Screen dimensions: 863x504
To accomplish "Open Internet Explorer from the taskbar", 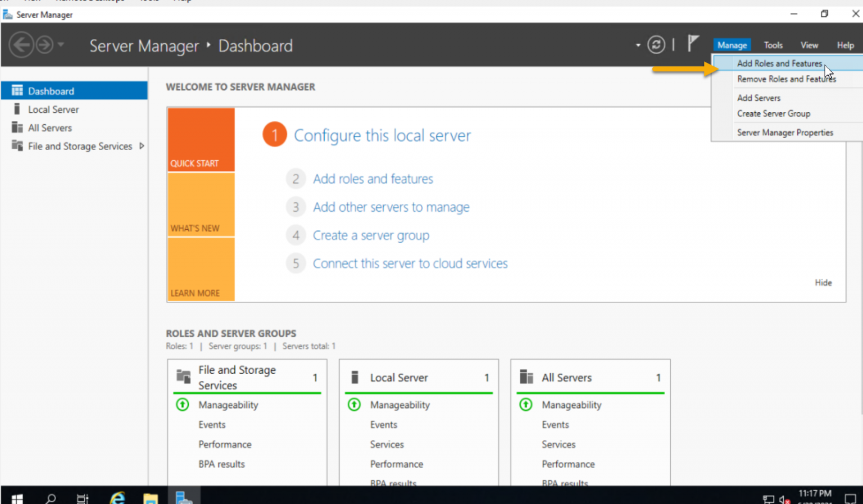I will [117, 498].
